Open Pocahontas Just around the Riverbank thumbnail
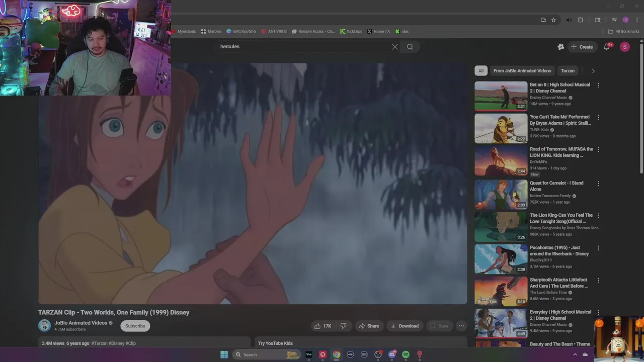Viewport: 644px width, 362px height. [501, 258]
